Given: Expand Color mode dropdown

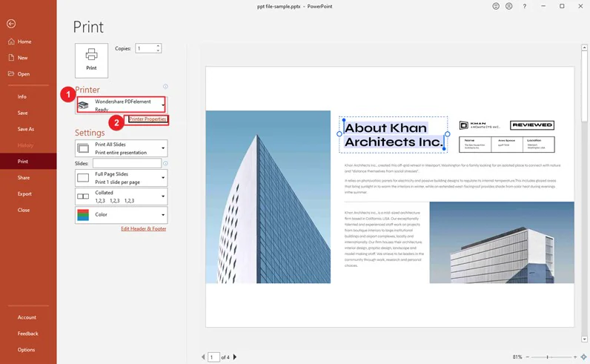Looking at the screenshot, I should [121, 215].
